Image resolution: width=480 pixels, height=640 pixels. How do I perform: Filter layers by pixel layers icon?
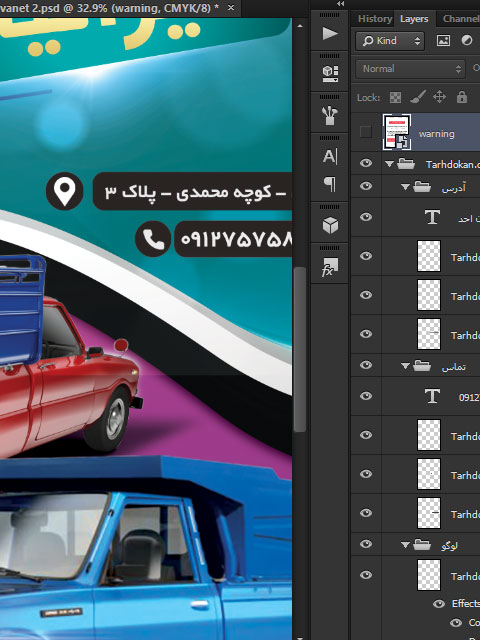pyautogui.click(x=443, y=40)
